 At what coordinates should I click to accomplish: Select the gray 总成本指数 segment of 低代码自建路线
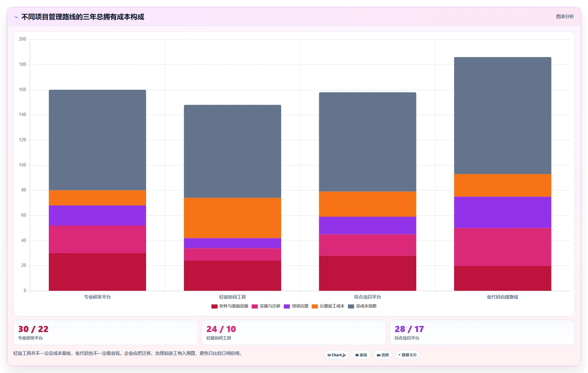point(503,116)
